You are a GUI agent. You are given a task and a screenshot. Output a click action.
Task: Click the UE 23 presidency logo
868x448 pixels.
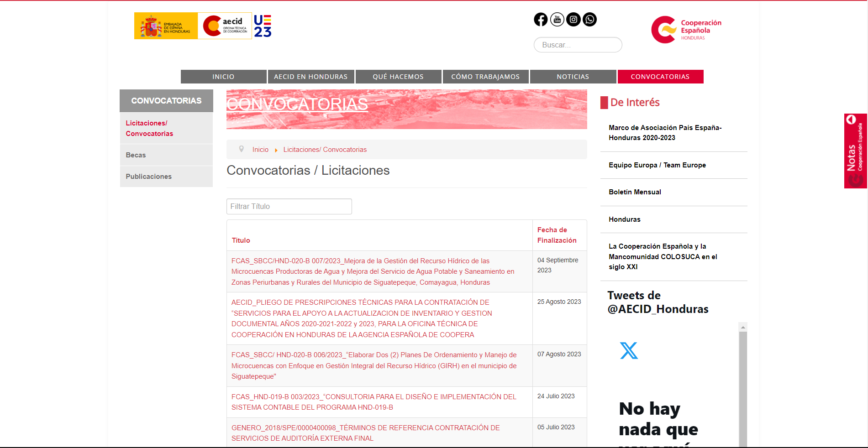pyautogui.click(x=263, y=26)
